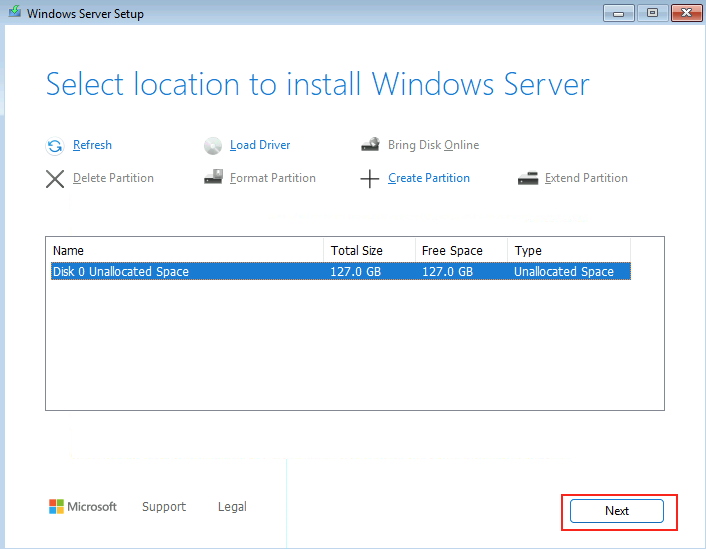Open the Support link
The width and height of the screenshot is (706, 549).
(x=164, y=507)
